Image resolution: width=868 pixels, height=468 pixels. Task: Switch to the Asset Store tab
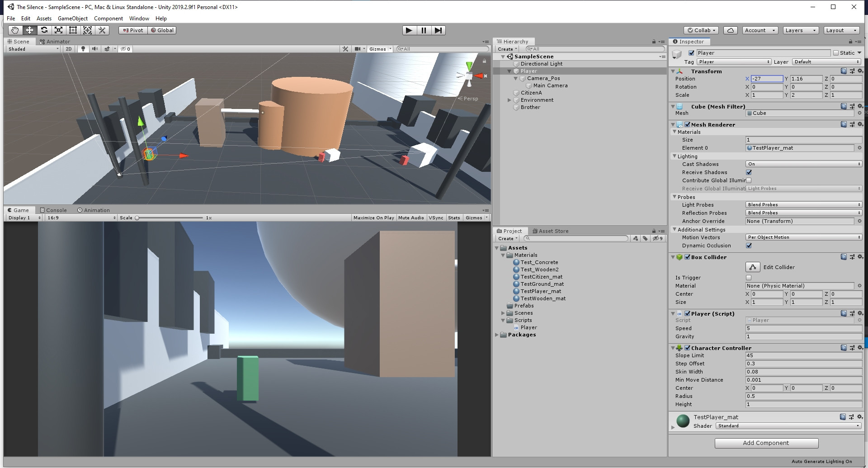pos(551,231)
